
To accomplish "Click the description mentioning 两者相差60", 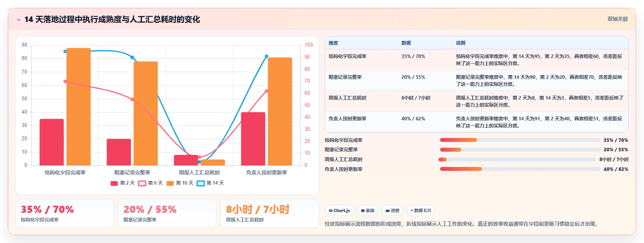I will [539, 60].
